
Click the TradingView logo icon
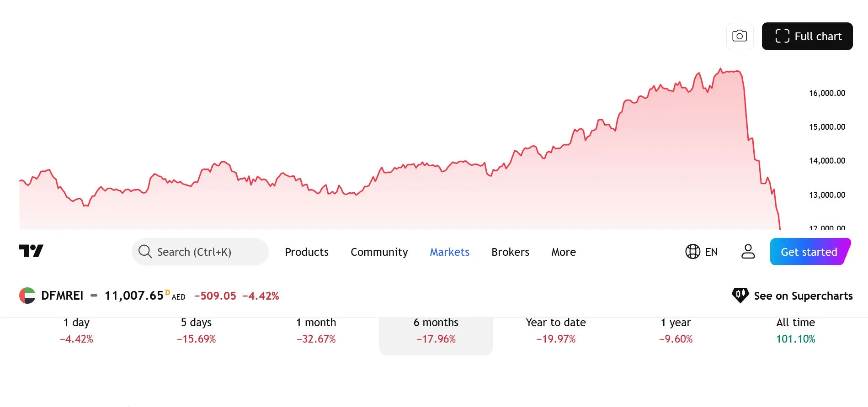[x=31, y=251]
